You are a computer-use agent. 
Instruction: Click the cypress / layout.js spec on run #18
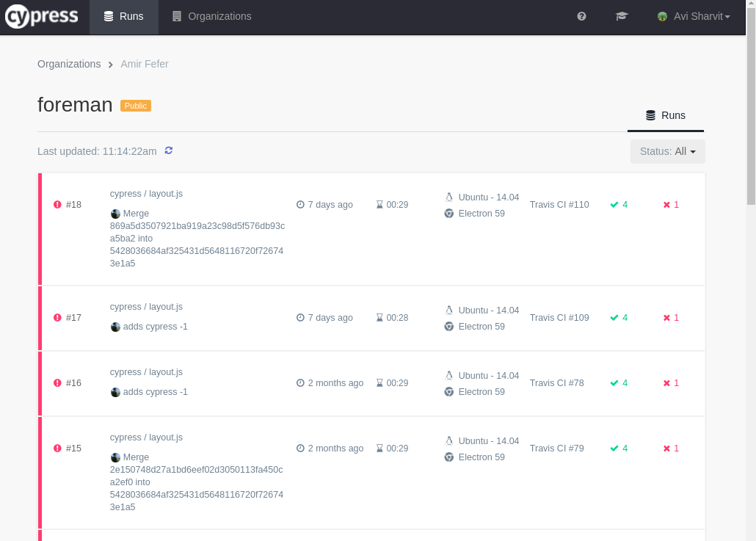tap(146, 194)
